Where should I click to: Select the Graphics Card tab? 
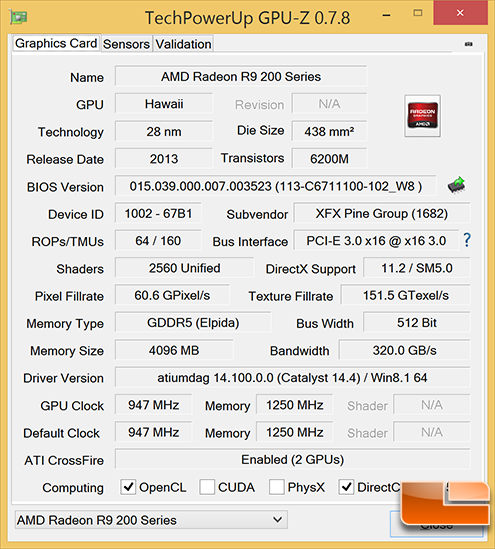(56, 43)
